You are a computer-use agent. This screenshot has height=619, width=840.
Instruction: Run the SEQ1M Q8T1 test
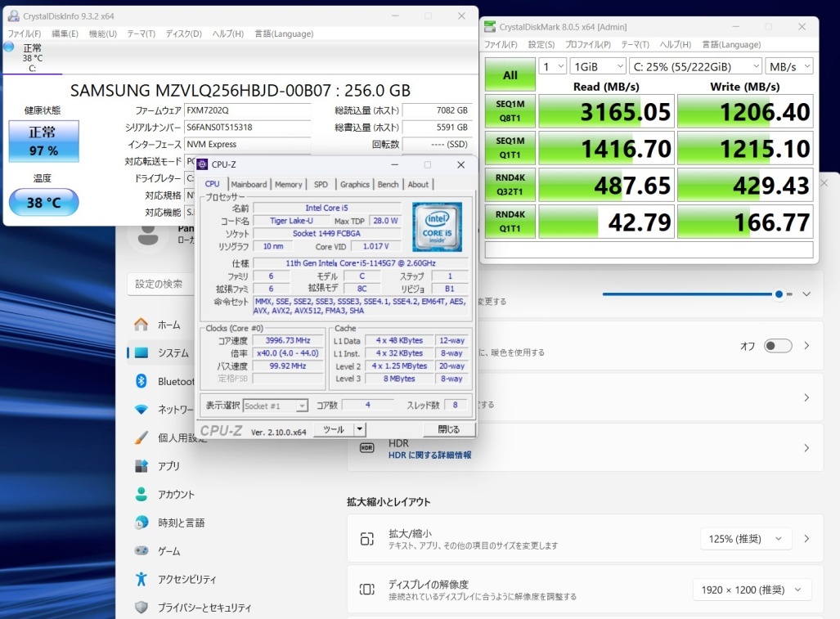click(510, 111)
